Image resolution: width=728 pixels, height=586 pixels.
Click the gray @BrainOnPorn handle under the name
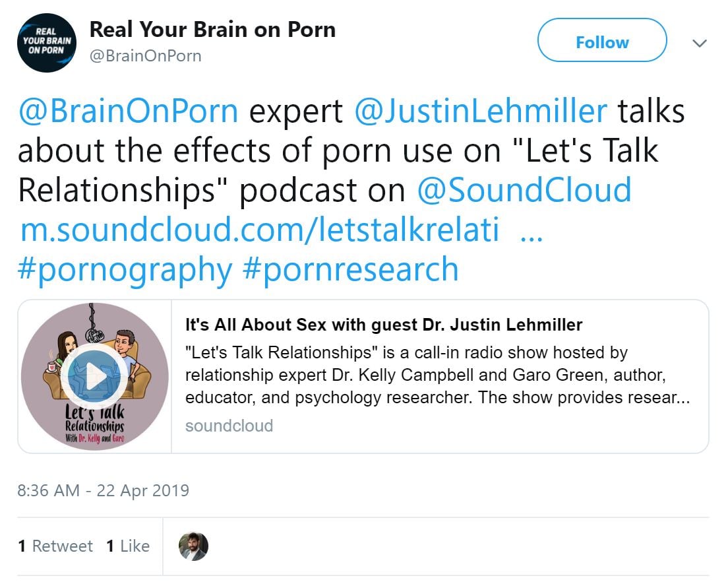[x=145, y=56]
